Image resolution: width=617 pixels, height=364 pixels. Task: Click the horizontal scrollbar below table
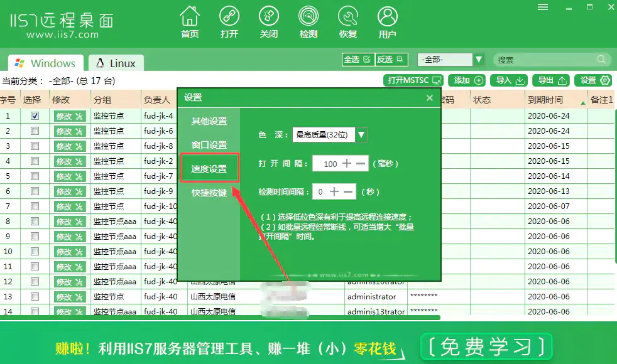coord(221,318)
